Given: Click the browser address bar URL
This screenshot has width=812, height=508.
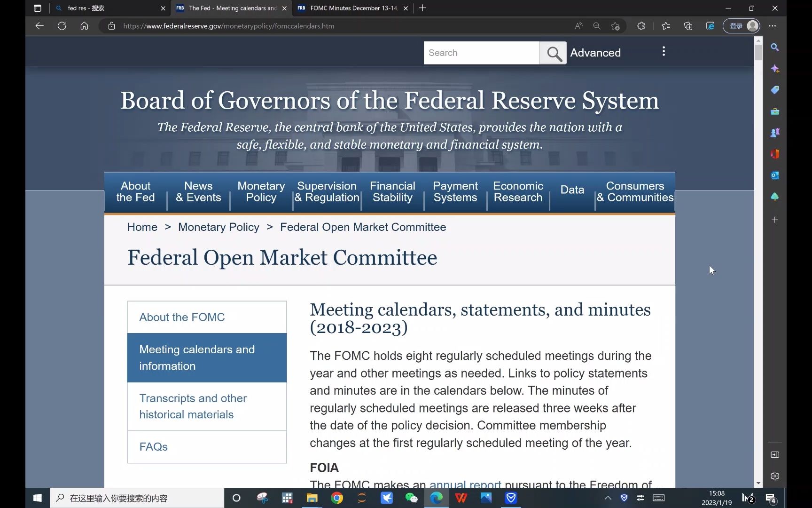Looking at the screenshot, I should 229,26.
